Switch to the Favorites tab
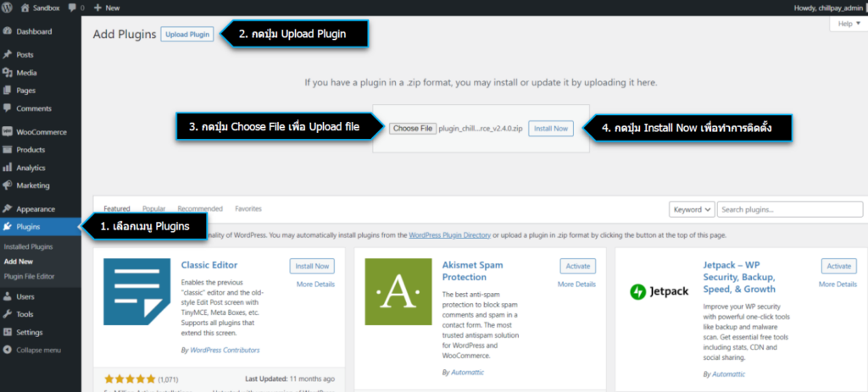 [248, 209]
